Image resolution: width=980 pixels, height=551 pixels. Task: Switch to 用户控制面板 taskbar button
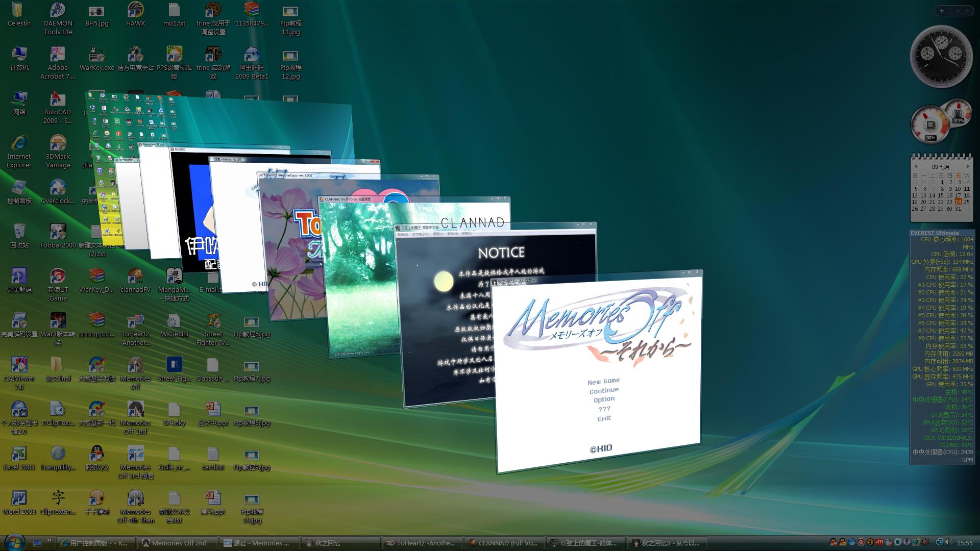pyautogui.click(x=96, y=543)
